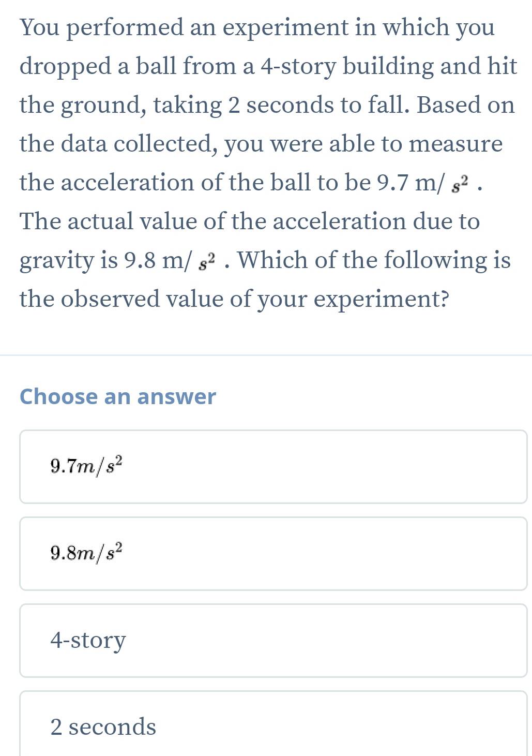
Task: Click "gravity is" in the question text
Action: (68, 260)
